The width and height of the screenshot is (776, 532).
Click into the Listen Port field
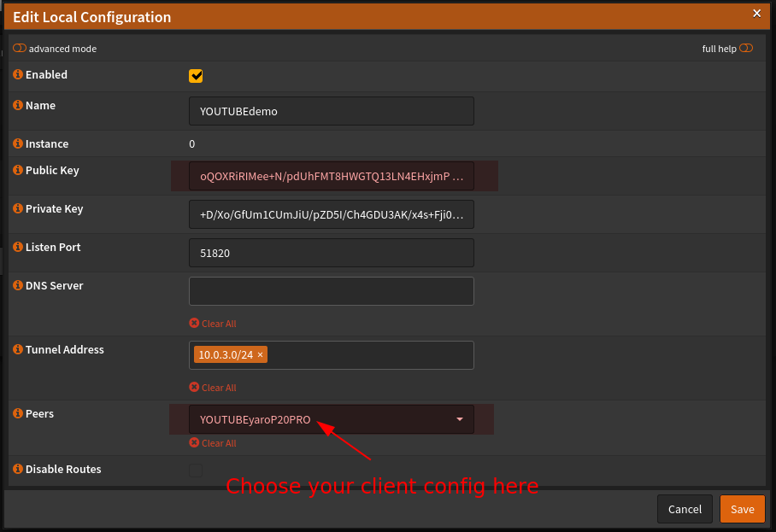click(x=331, y=253)
